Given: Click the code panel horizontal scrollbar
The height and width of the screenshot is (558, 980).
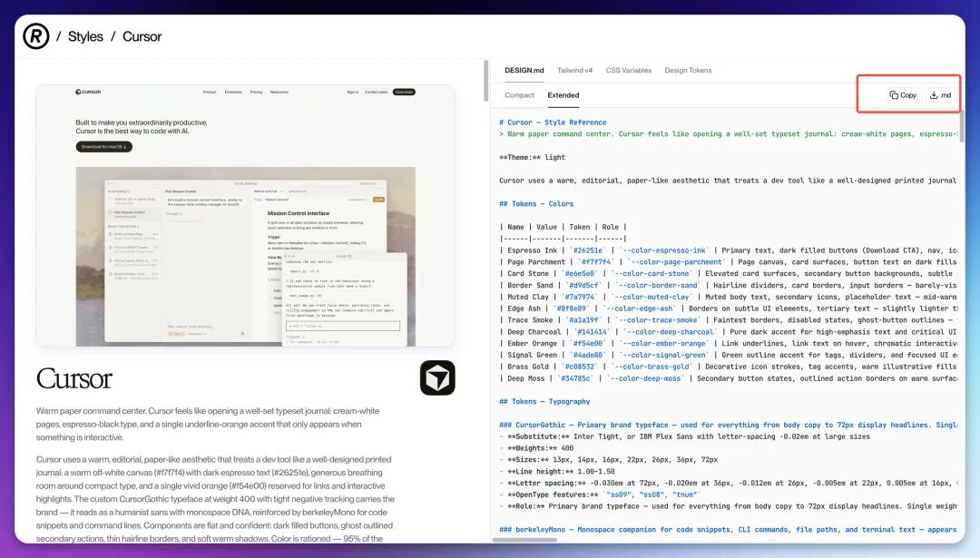Looking at the screenshot, I should (527, 539).
